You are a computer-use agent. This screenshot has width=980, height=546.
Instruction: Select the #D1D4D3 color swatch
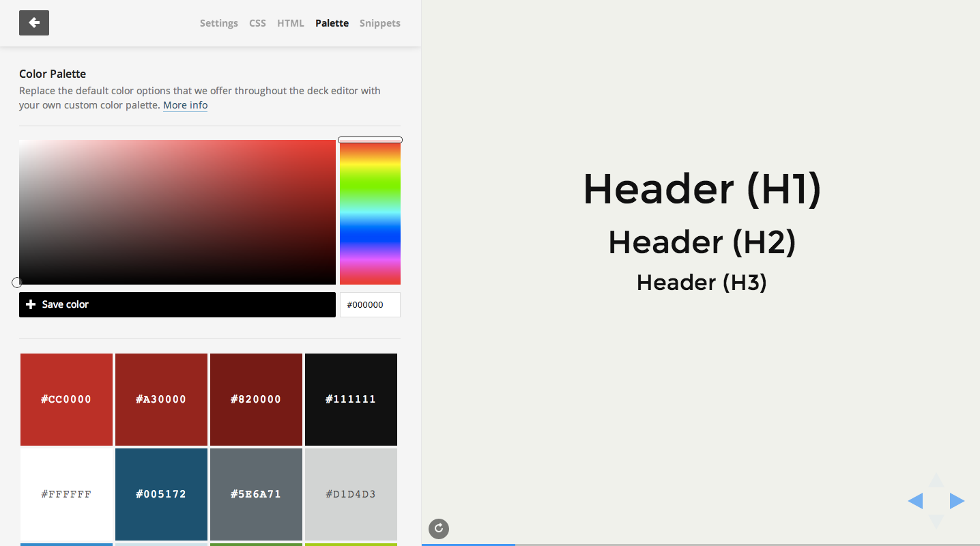(351, 494)
